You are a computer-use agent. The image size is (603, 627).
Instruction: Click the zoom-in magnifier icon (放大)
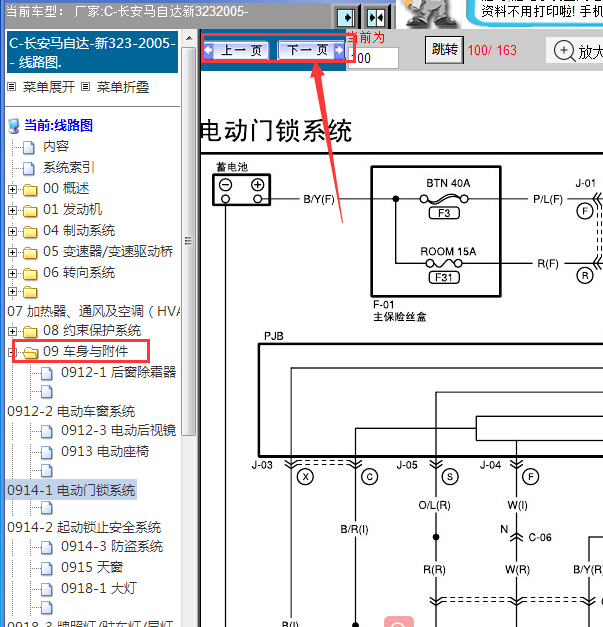click(x=564, y=51)
